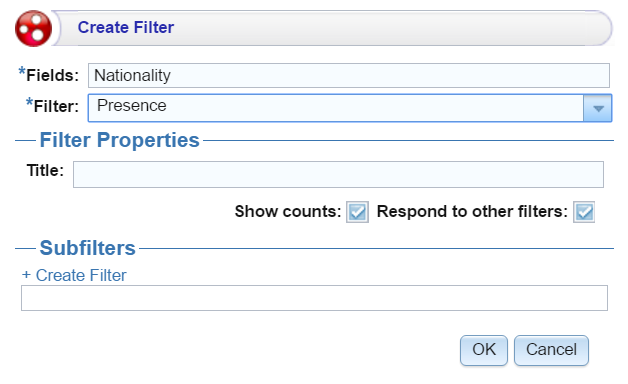
Task: Click the Respond to other filters label
Action: 472,211
